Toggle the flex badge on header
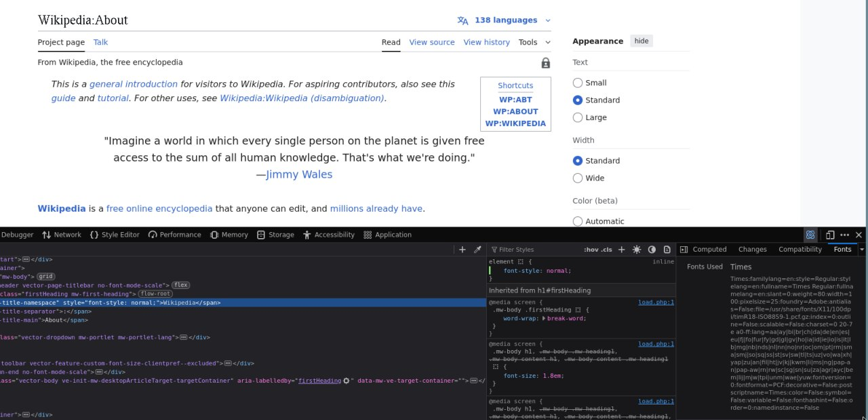The image size is (868, 420). [180, 286]
